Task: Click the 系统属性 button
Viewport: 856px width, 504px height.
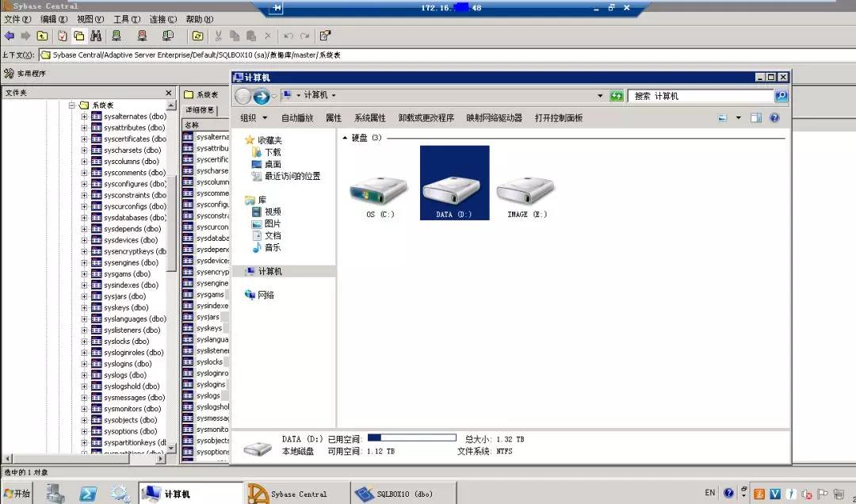Action: point(369,118)
